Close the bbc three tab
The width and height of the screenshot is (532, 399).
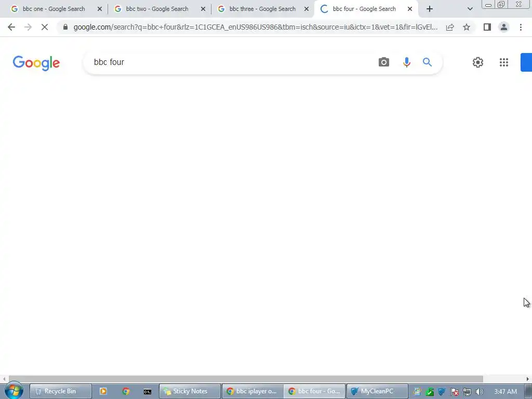point(307,9)
